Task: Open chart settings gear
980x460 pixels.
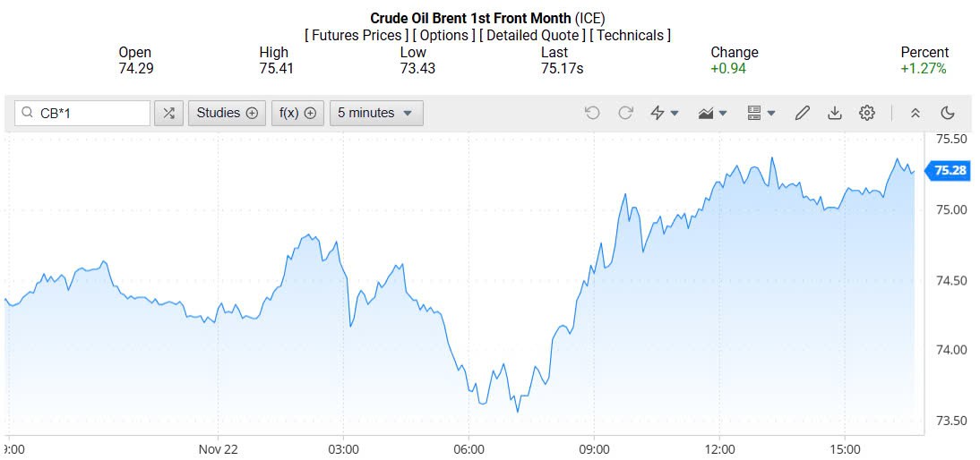Action: [867, 113]
